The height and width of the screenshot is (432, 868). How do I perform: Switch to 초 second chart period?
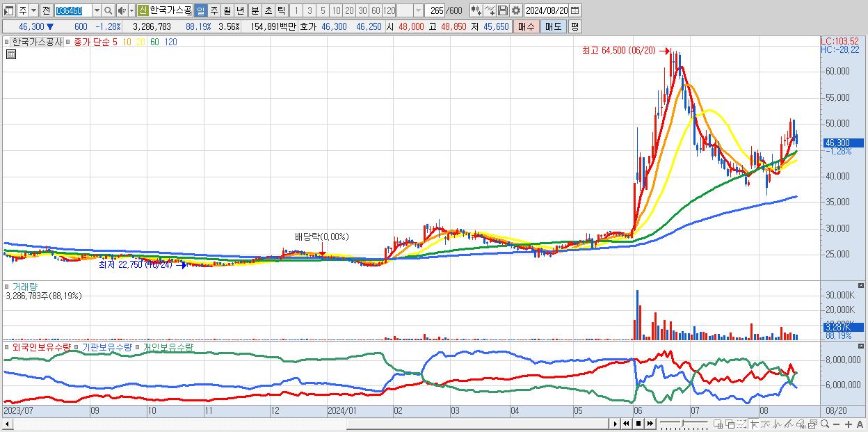(268, 10)
